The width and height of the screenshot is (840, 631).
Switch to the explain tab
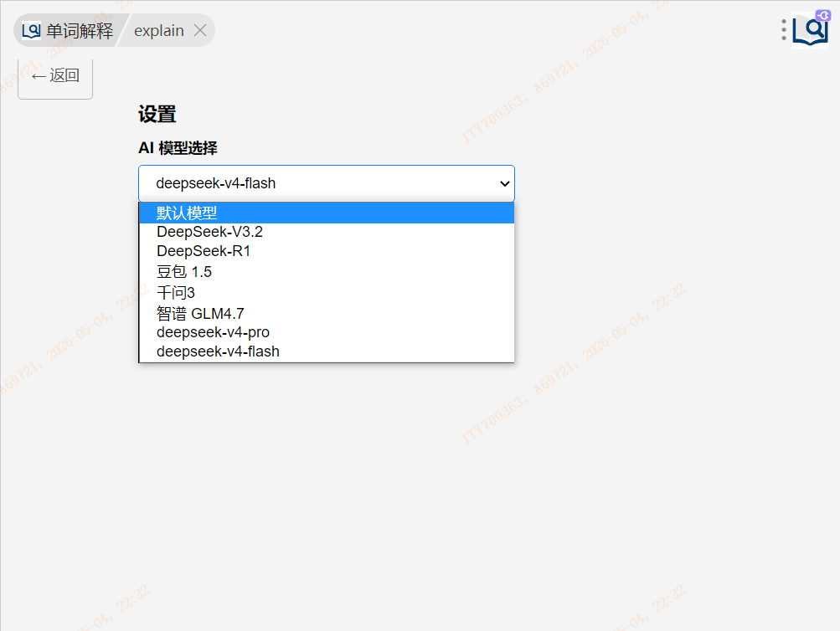click(x=160, y=30)
